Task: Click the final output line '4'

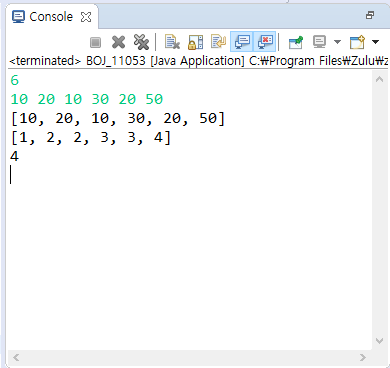Action: click(x=15, y=156)
